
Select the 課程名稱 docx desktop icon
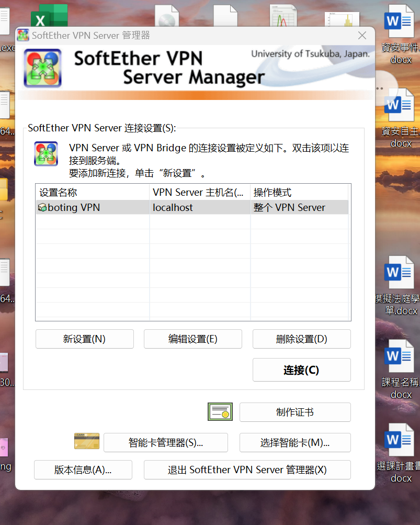400,369
